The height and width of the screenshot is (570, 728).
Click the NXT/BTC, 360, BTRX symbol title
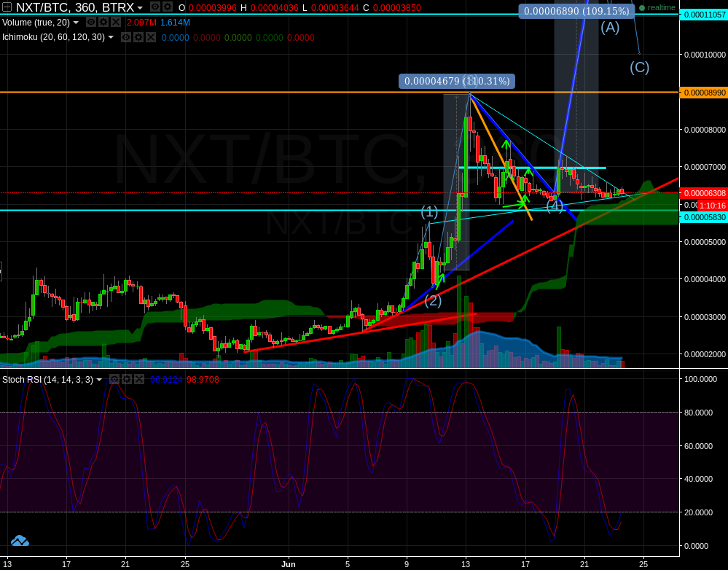point(75,7)
